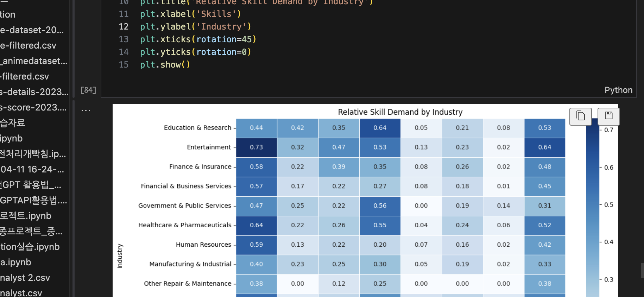Image resolution: width=644 pixels, height=297 pixels.
Task: Open the GPT 활용법 file
Action: (x=31, y=185)
